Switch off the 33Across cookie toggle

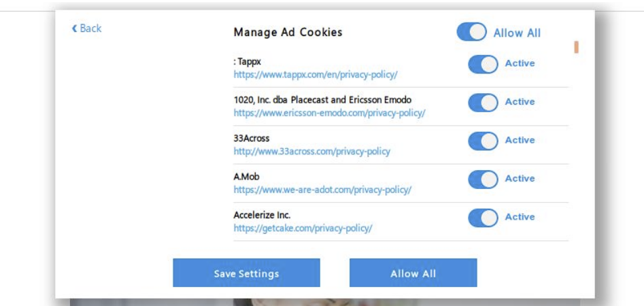click(x=483, y=141)
